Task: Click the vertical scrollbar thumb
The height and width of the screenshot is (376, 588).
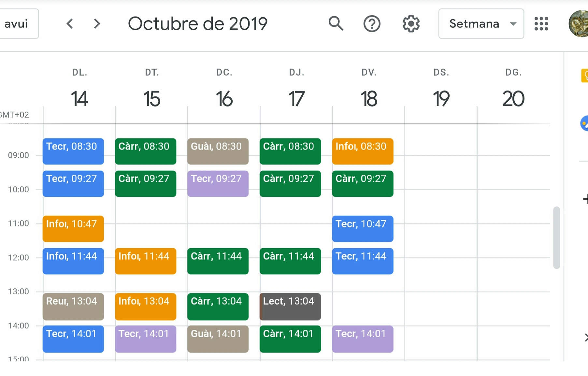Action: [x=556, y=238]
